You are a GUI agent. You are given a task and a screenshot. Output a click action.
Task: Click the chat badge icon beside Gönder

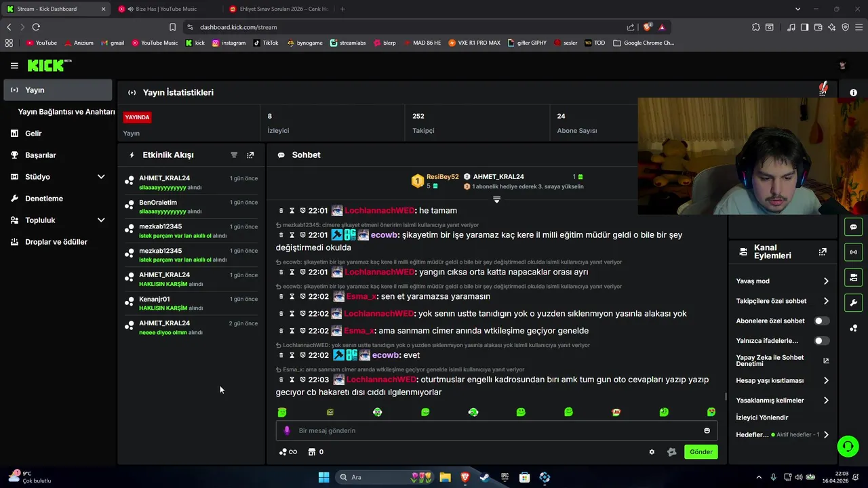[672, 452]
